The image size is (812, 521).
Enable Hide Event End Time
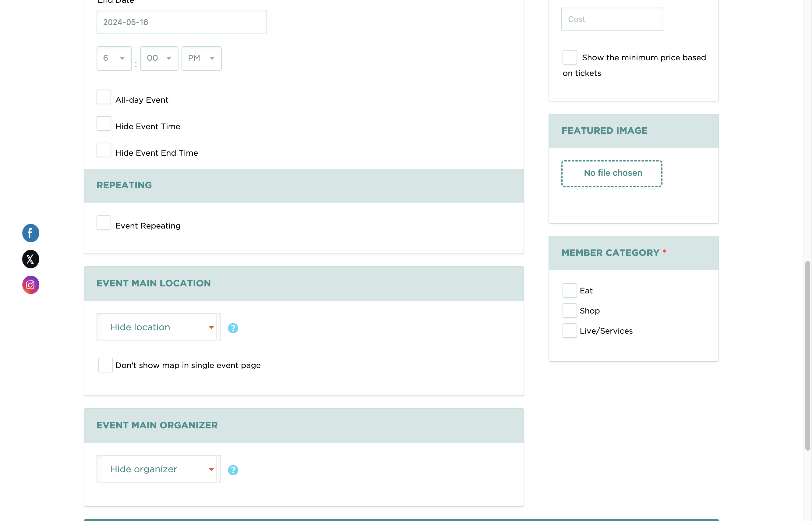104,150
